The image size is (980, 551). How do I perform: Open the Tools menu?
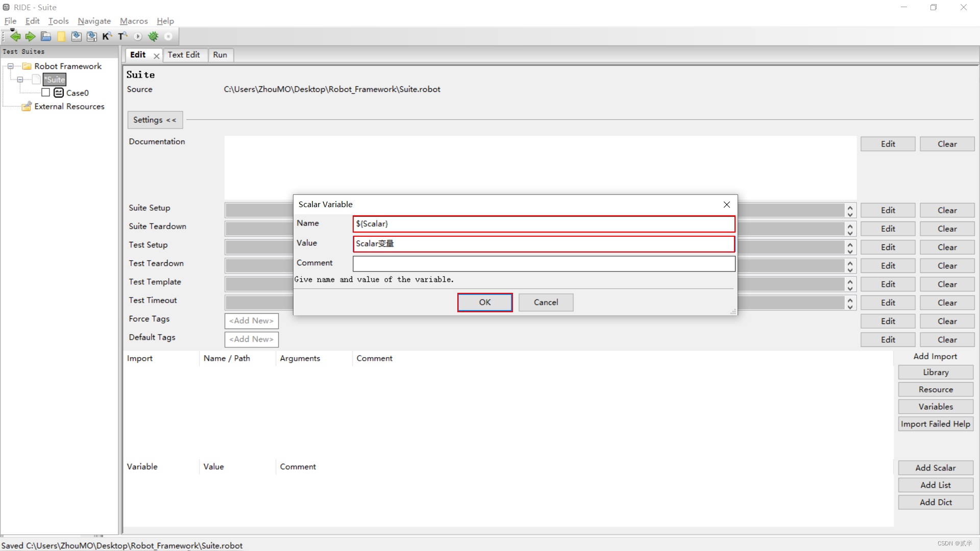(x=58, y=21)
